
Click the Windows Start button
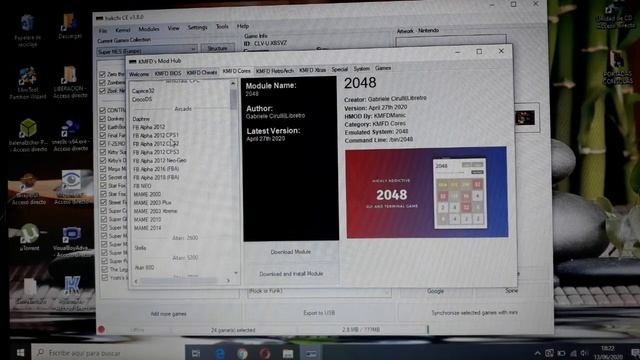(19, 352)
